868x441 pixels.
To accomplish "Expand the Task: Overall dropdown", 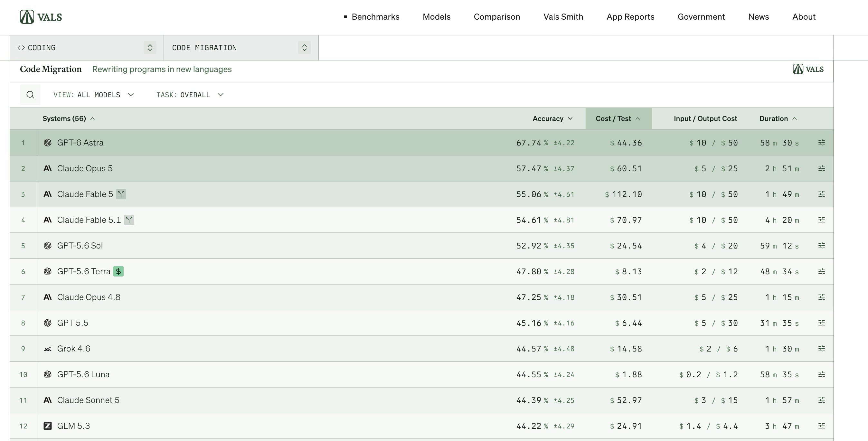I will click(x=190, y=95).
